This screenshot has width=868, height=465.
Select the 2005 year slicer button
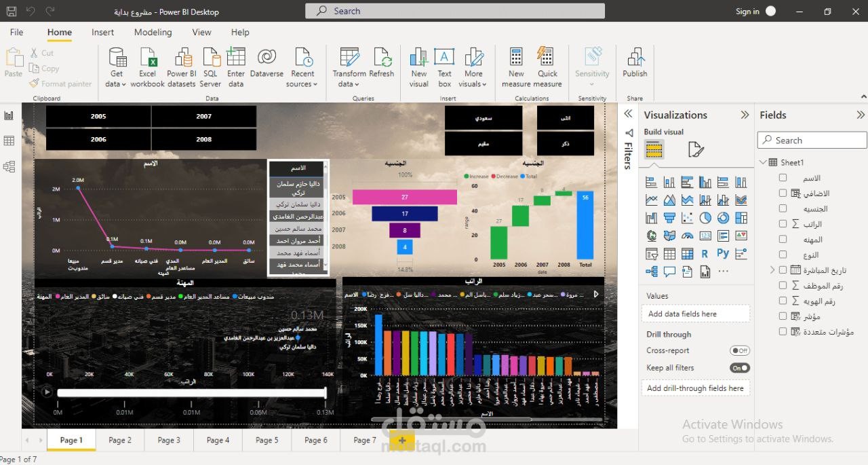(98, 116)
